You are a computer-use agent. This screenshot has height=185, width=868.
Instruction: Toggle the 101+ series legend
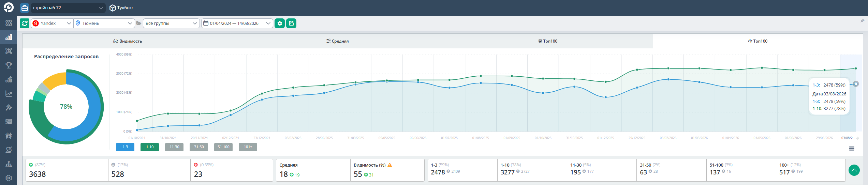[248, 147]
